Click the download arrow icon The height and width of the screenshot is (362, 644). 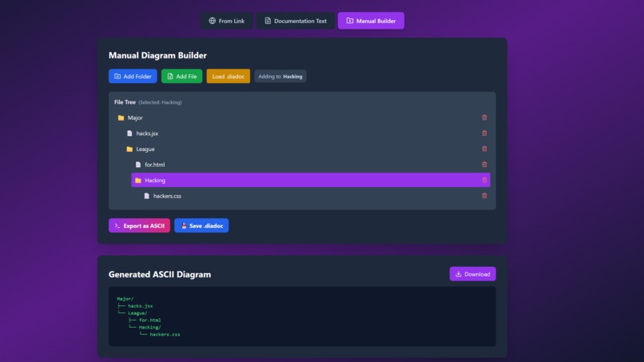(x=459, y=274)
